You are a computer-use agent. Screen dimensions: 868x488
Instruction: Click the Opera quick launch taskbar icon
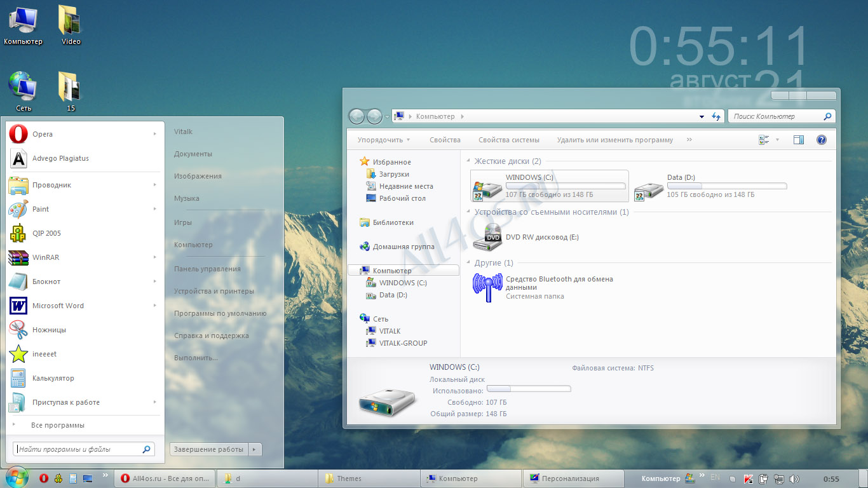point(44,478)
